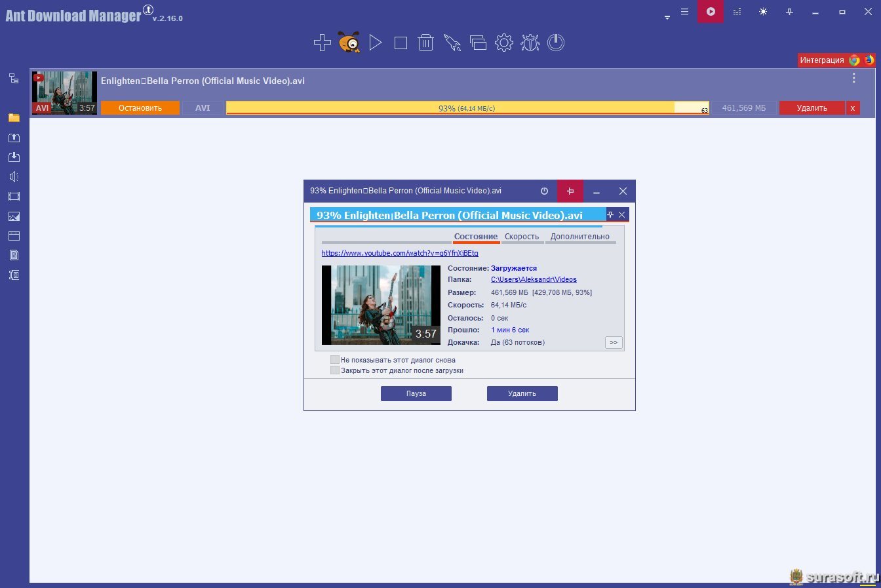The width and height of the screenshot is (881, 588).
Task: Open the three-dot menu of the download row
Action: click(x=853, y=79)
